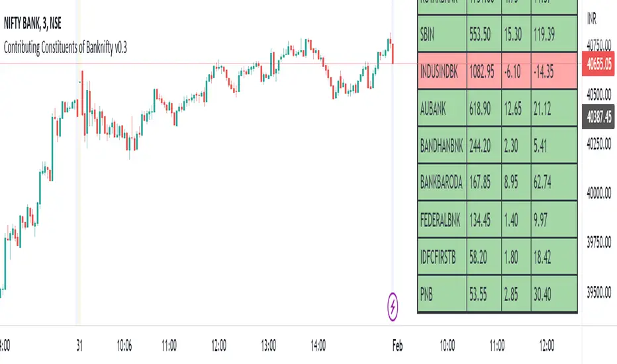Click the FEDERALBNK constituent name
The image size is (617, 364).
(442, 218)
